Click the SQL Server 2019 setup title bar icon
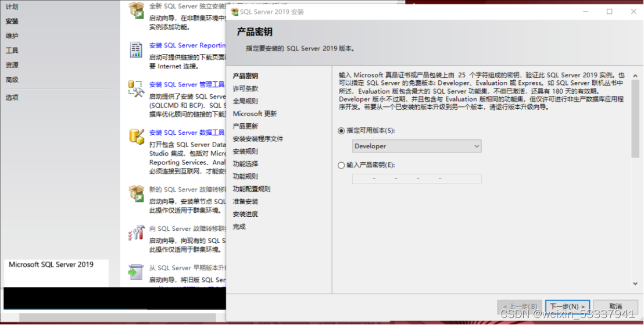The height and width of the screenshot is (325, 644). [x=235, y=12]
